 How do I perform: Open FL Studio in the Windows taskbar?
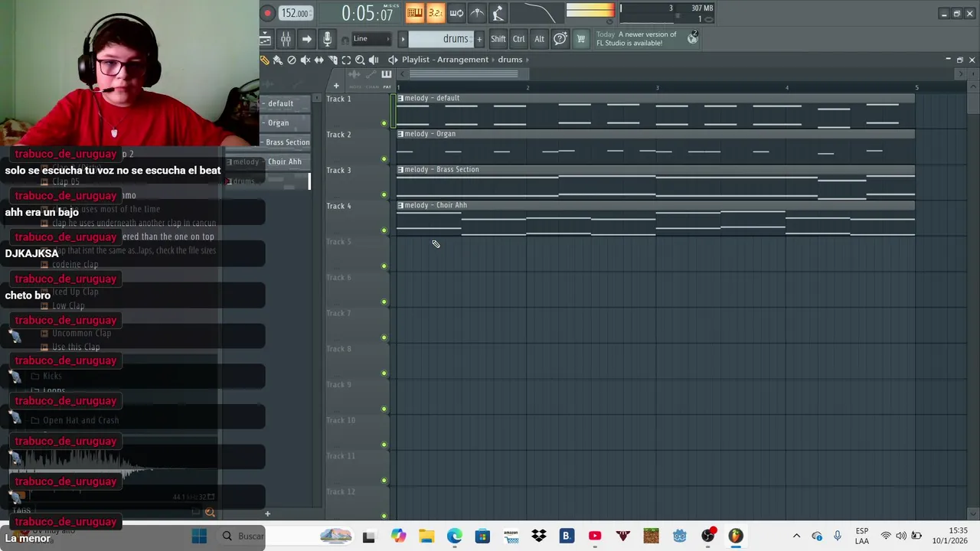[x=736, y=536]
